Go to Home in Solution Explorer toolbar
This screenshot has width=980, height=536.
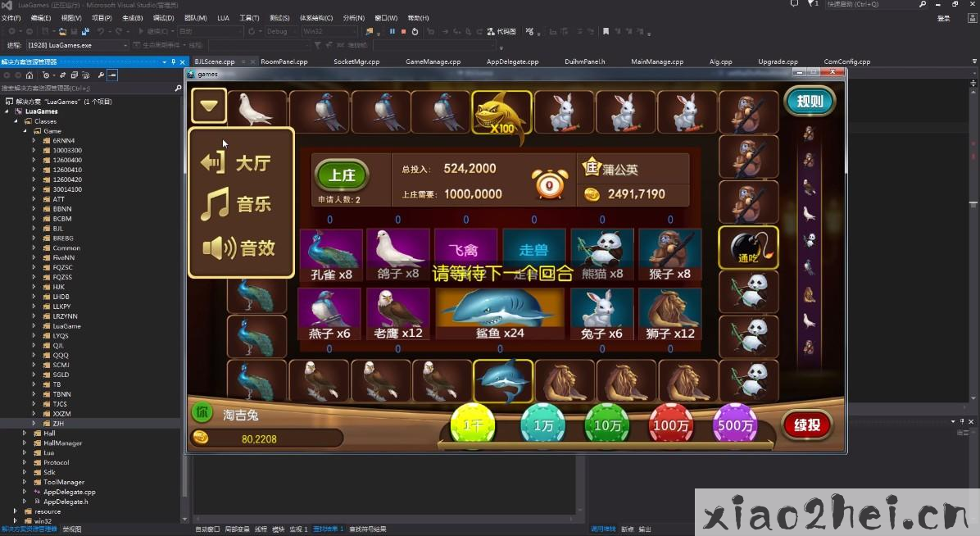(29, 75)
